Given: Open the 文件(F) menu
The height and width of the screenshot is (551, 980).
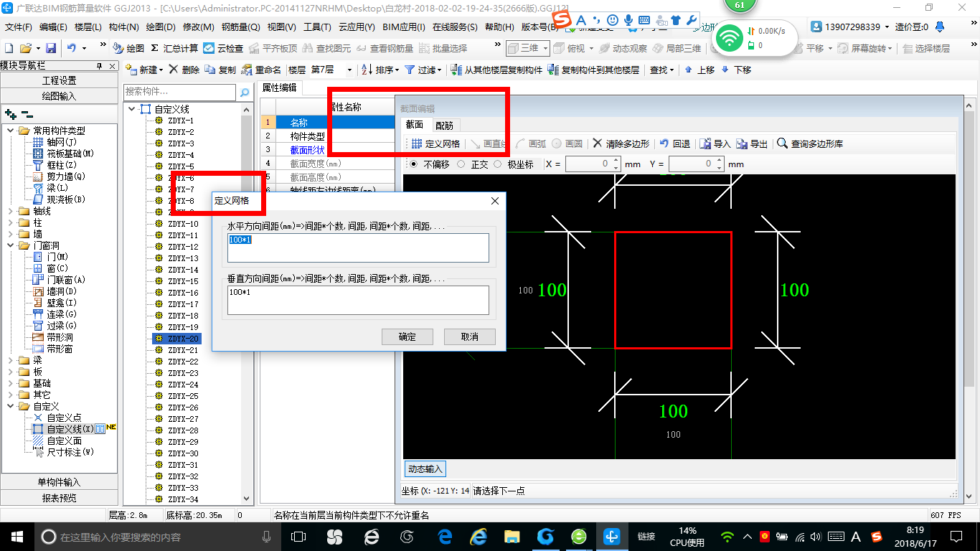Looking at the screenshot, I should (x=19, y=27).
